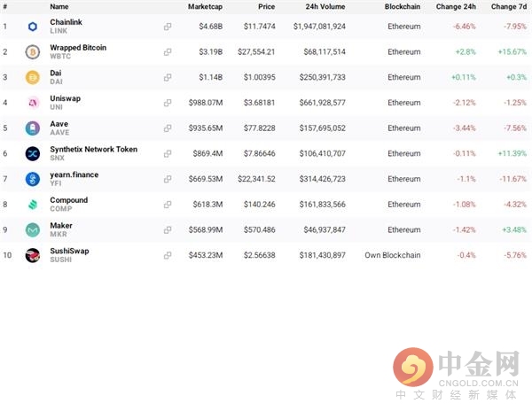Click the Uniswap pink unicorn logo
The image size is (532, 411).
click(x=33, y=103)
